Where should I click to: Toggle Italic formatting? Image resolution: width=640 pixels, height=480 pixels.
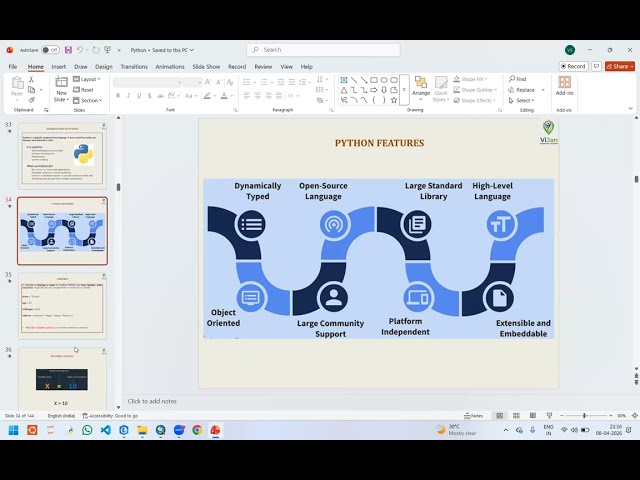click(129, 96)
